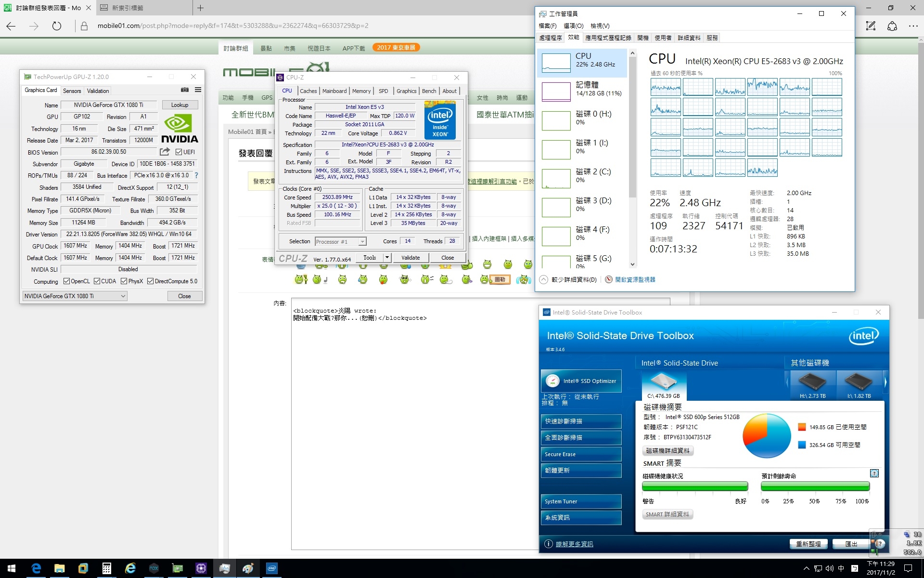Toggle the PhysX computing checkbox
The image size is (924, 578).
click(x=124, y=281)
